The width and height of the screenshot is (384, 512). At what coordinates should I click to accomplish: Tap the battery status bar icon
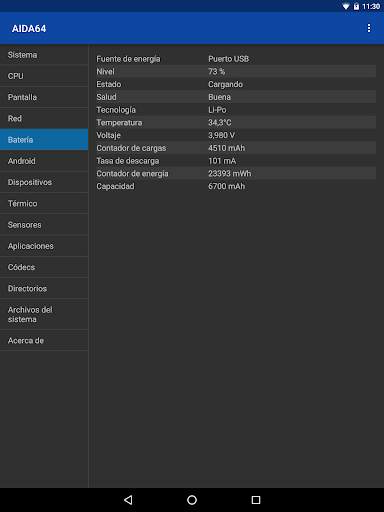click(x=356, y=6)
